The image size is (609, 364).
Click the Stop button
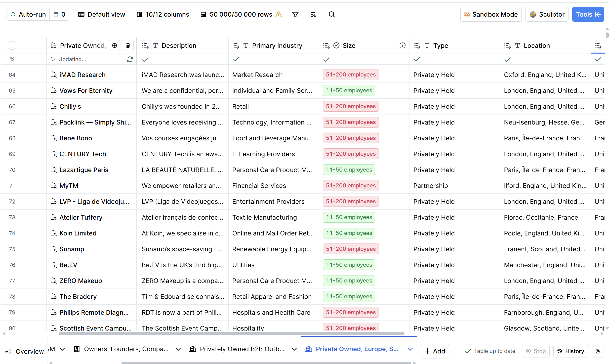pyautogui.click(x=536, y=351)
